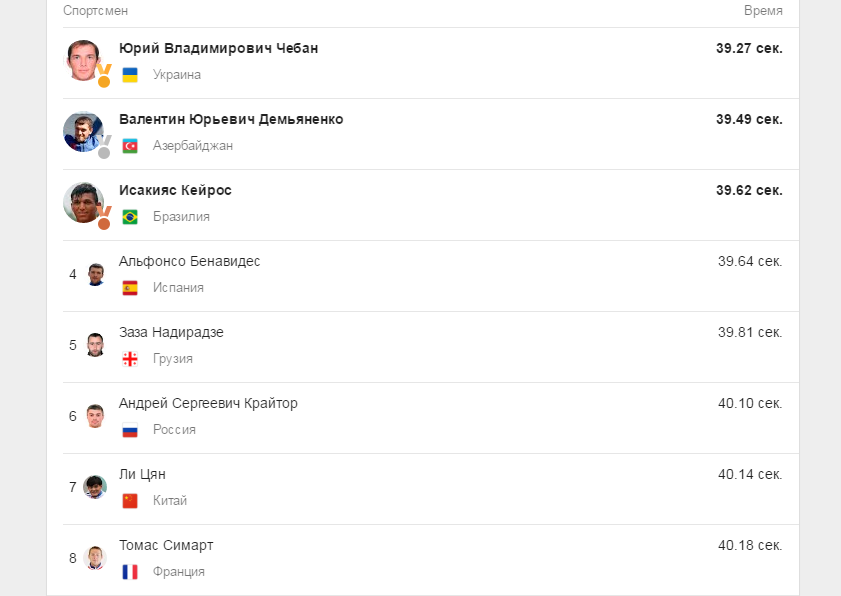This screenshot has width=841, height=596.
Task: Click the 39.27 сек. winning time
Action: tap(749, 48)
